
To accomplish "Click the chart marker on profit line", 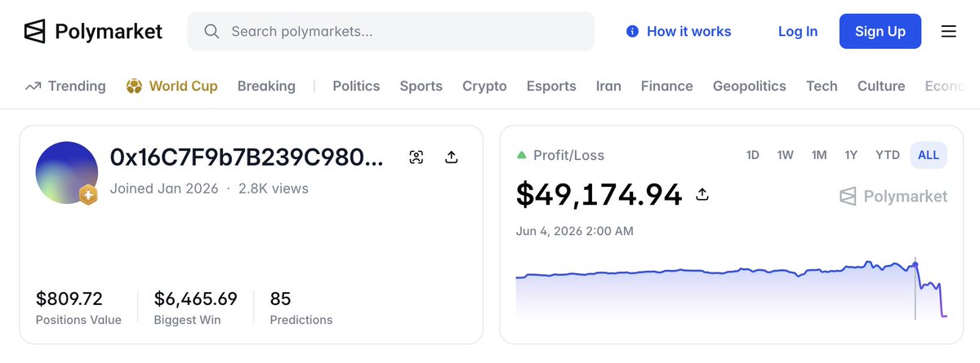I will pyautogui.click(x=915, y=264).
